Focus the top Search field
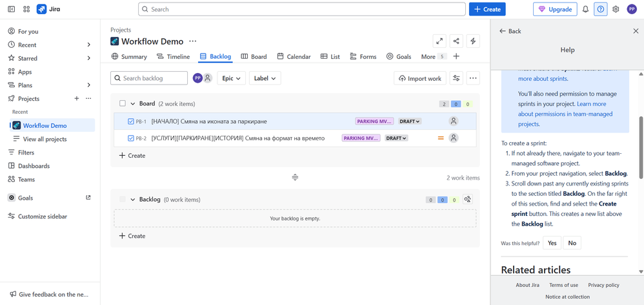This screenshot has height=305, width=644. pos(301,9)
